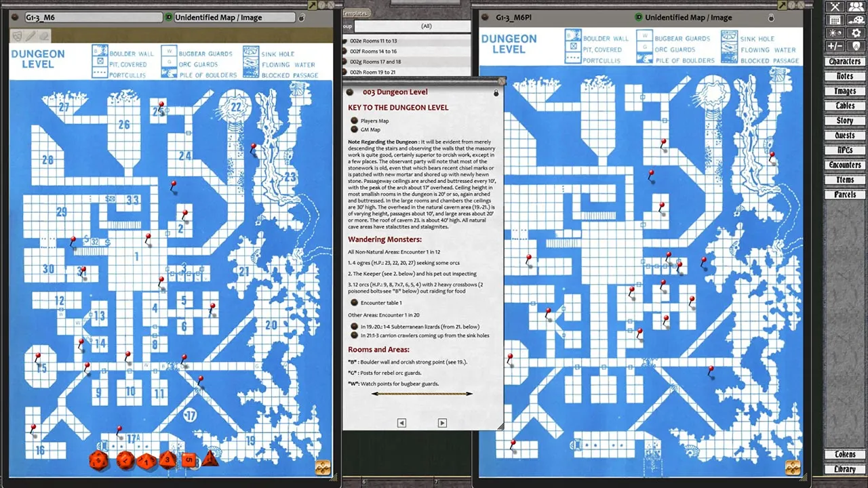Viewport: 868px width, 488px height.
Task: Click the orange d6 cube die
Action: click(189, 460)
